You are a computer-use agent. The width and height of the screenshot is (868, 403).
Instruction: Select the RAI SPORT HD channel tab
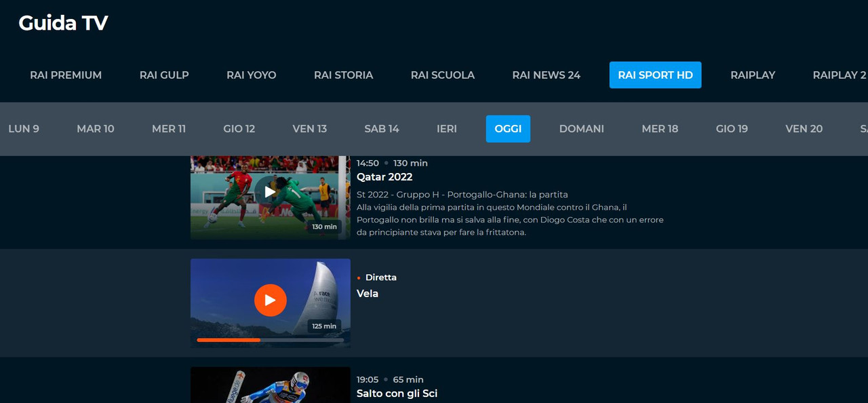[x=655, y=75]
